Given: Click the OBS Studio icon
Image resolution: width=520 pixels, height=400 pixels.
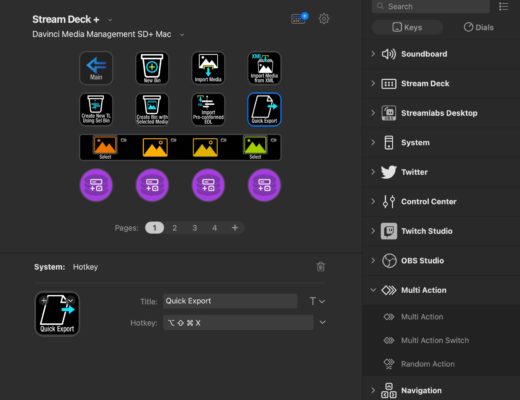Looking at the screenshot, I should pos(389,261).
